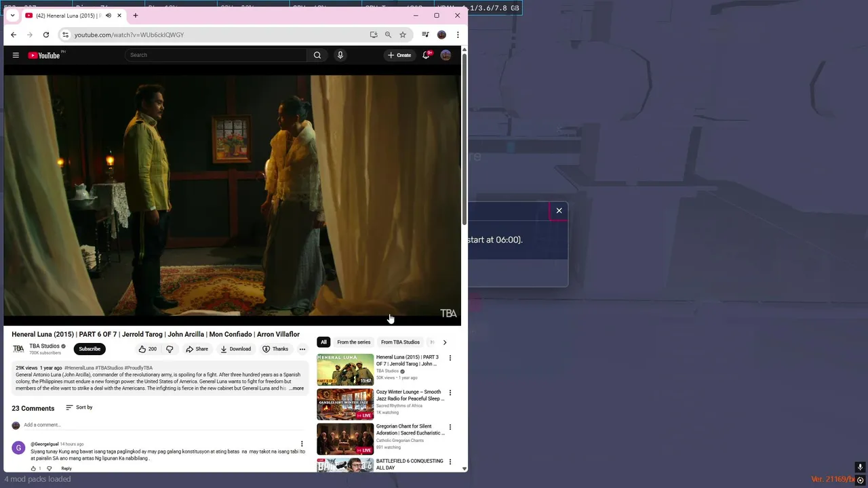Open YouTube notifications bell
Image resolution: width=868 pixels, height=488 pixels.
(x=426, y=55)
